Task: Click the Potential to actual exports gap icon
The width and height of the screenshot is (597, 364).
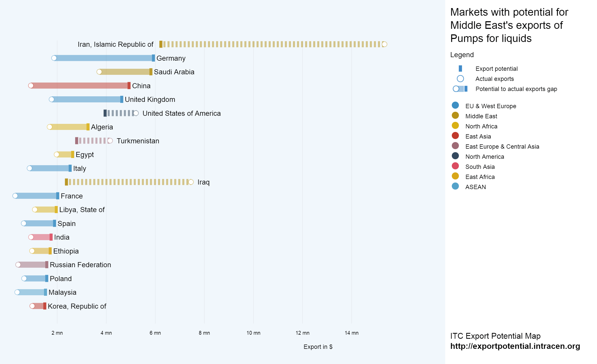Action: point(460,89)
